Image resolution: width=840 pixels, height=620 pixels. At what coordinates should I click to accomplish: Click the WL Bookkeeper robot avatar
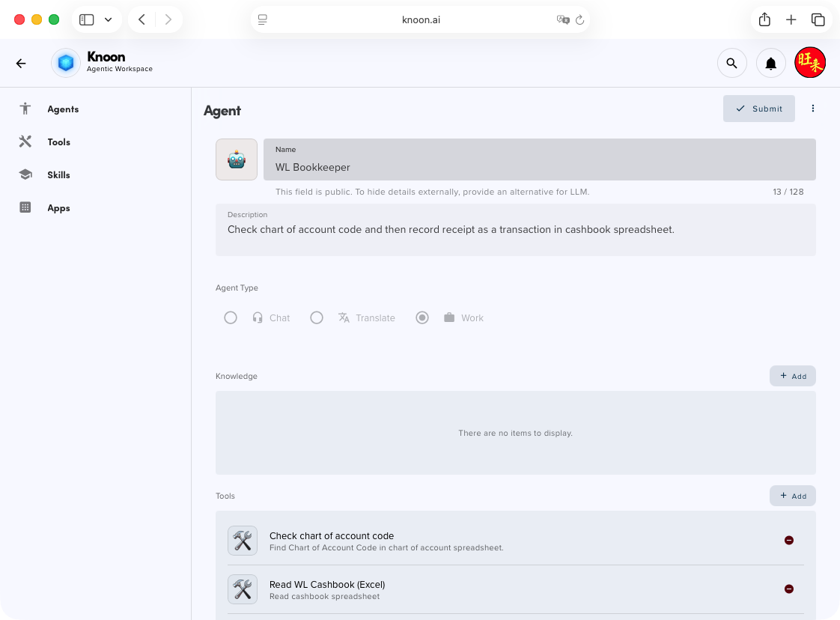(237, 159)
